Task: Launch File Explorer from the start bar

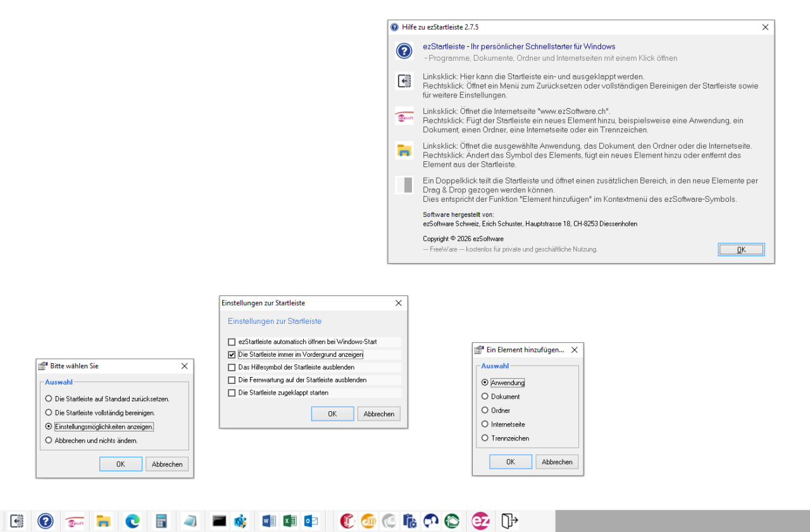Action: [x=104, y=521]
